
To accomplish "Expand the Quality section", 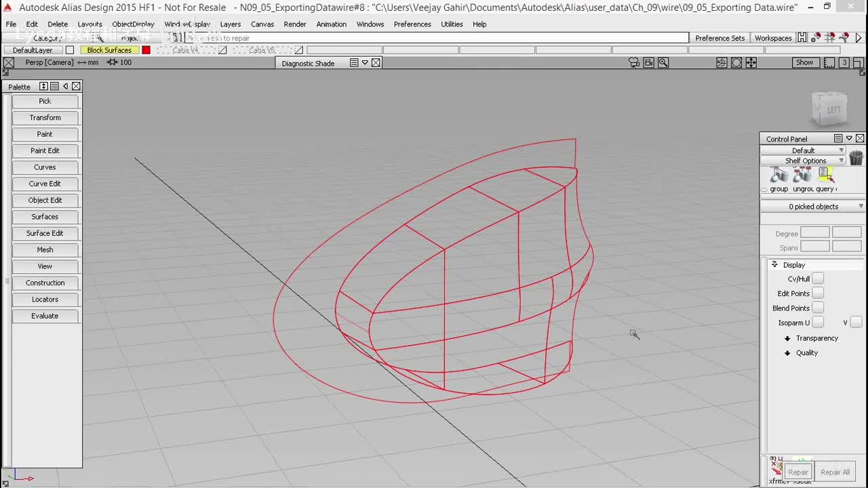I will click(x=787, y=352).
